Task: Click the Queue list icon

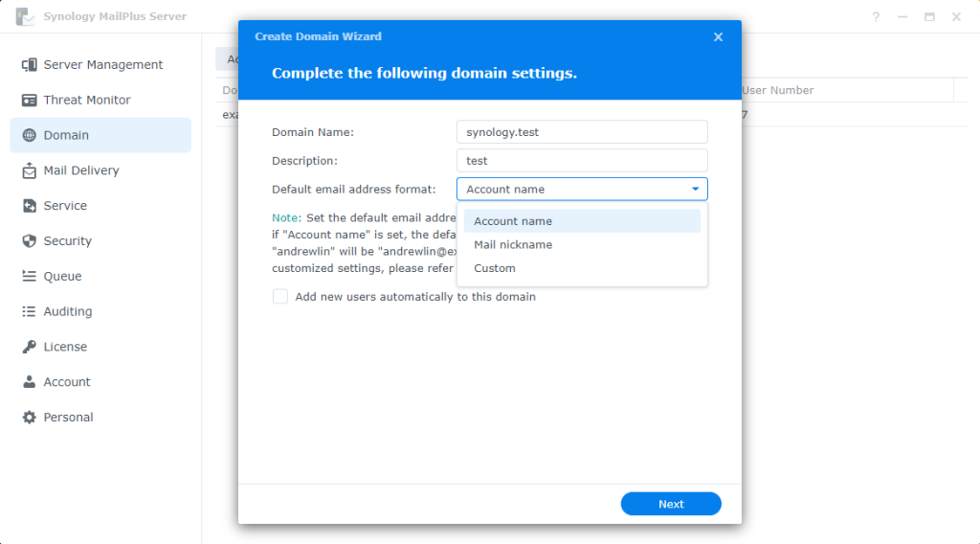Action: pyautogui.click(x=29, y=276)
